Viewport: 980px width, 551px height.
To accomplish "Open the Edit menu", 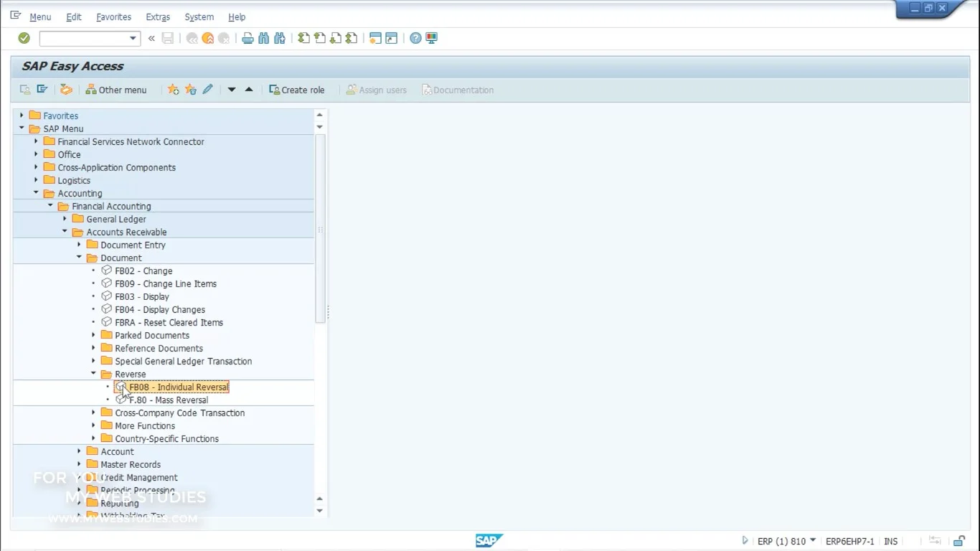I will click(x=74, y=17).
